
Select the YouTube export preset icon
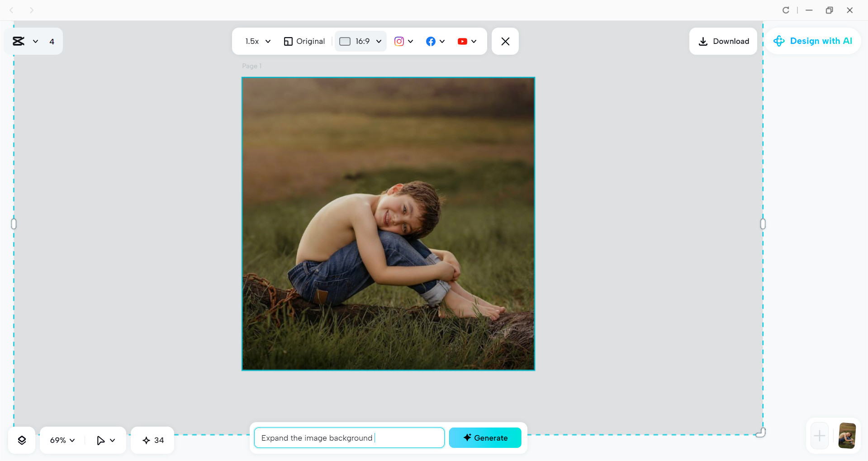coord(462,41)
